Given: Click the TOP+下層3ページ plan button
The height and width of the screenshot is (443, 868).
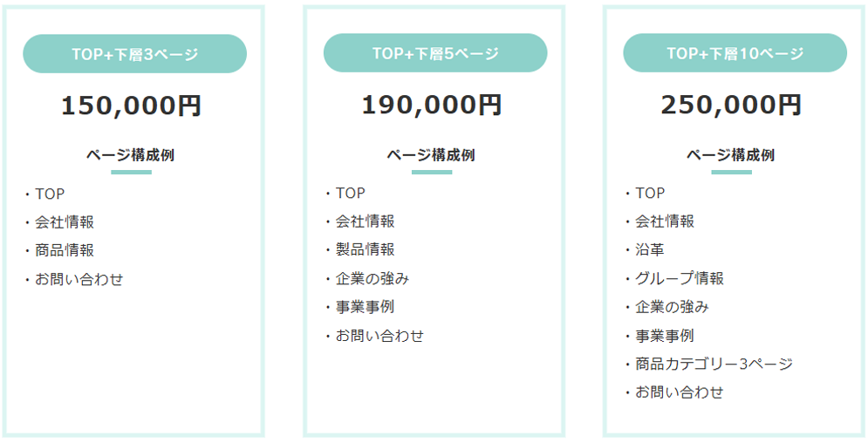Looking at the screenshot, I should click(x=134, y=54).
